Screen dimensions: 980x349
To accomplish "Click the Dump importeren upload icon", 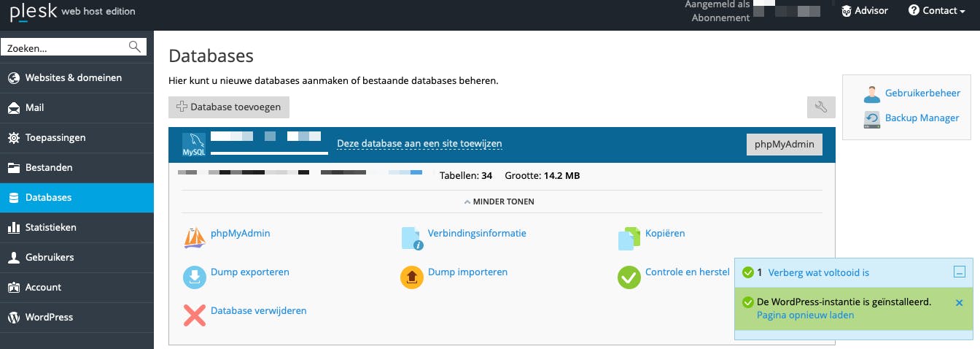I will 411,277.
